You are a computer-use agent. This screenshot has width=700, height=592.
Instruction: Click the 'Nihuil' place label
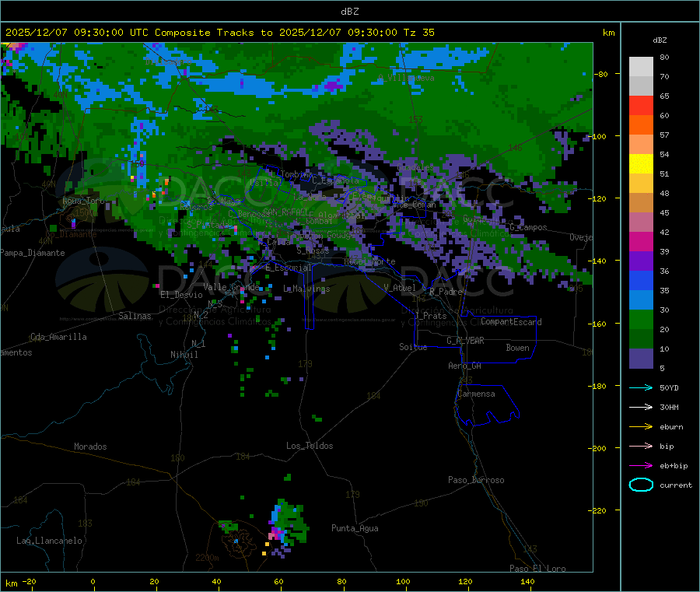click(184, 355)
